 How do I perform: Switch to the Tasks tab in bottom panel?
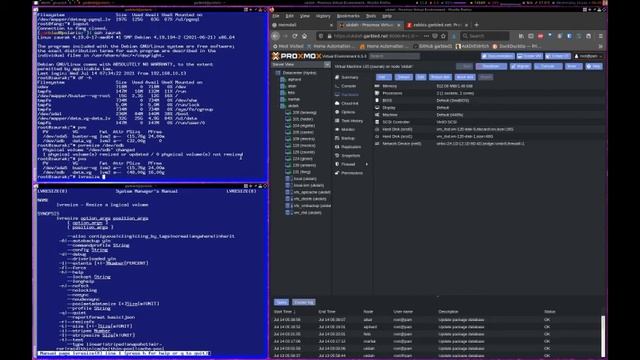(x=281, y=302)
